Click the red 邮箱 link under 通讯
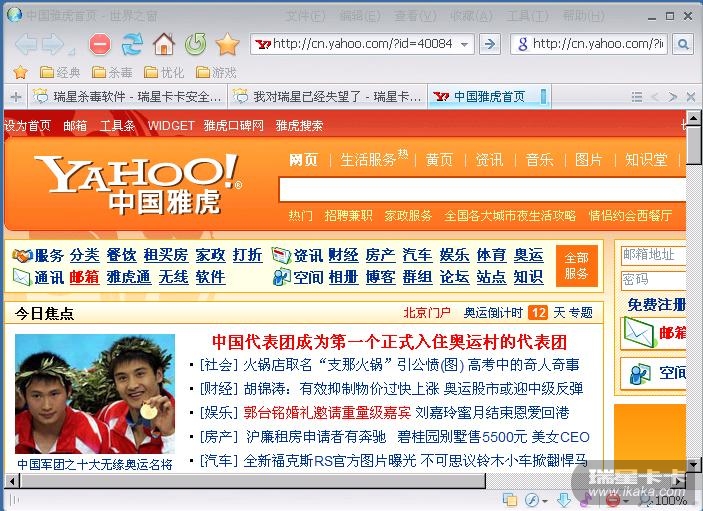The height and width of the screenshot is (511, 703). (84, 277)
